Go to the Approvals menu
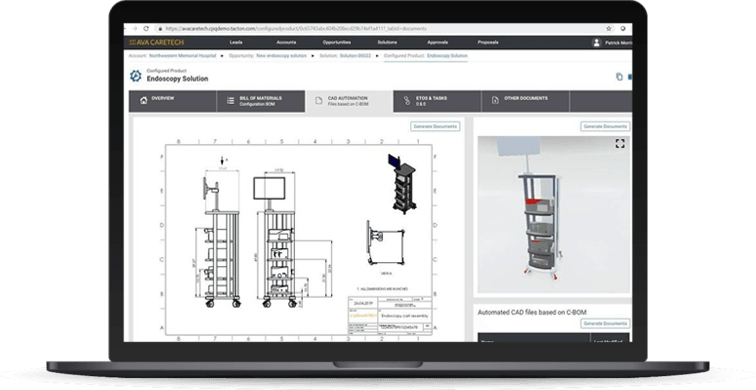Viewport: 756px width, 390px height. coord(437,42)
